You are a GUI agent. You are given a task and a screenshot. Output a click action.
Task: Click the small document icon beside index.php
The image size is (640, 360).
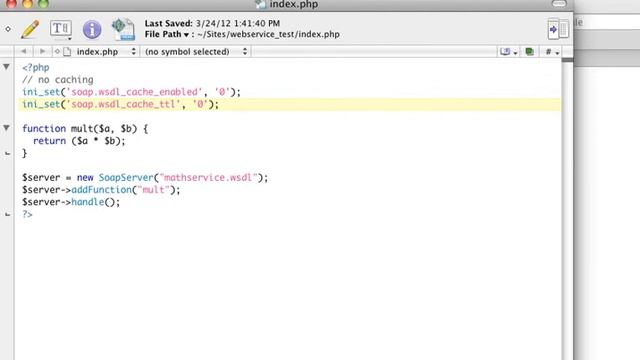pos(67,51)
